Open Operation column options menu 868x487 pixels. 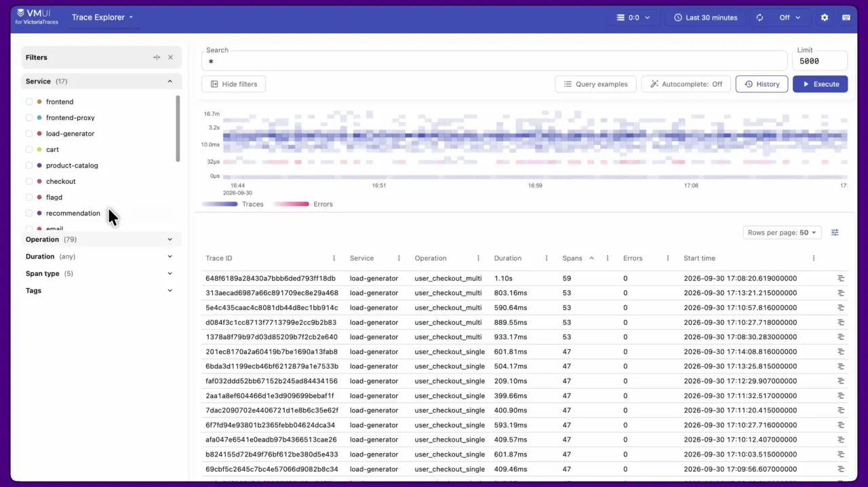(478, 258)
